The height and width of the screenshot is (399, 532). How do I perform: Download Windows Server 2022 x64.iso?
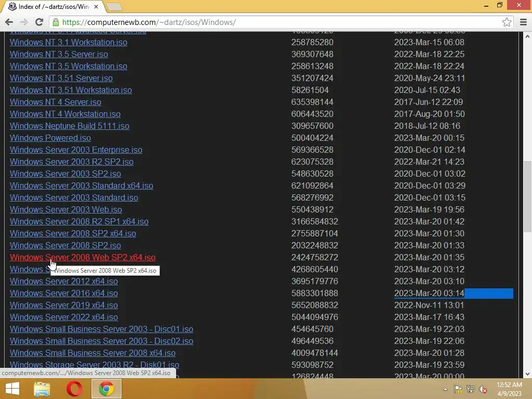pyautogui.click(x=64, y=317)
